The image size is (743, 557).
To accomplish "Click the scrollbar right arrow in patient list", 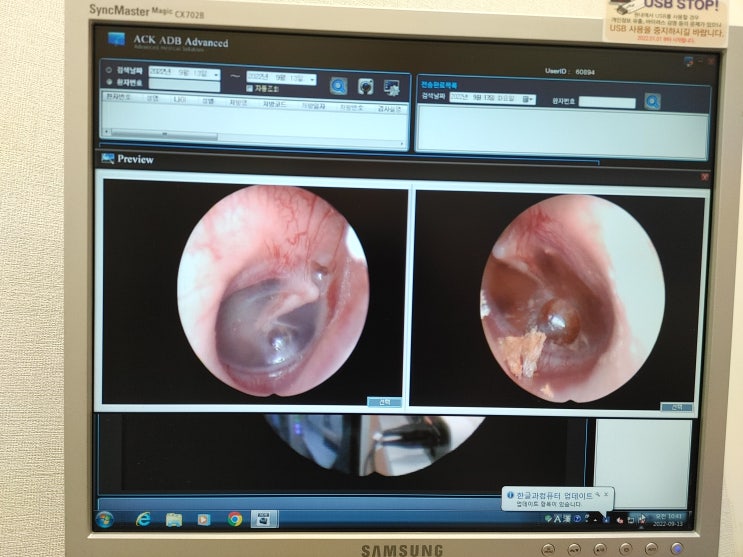I will [x=403, y=143].
